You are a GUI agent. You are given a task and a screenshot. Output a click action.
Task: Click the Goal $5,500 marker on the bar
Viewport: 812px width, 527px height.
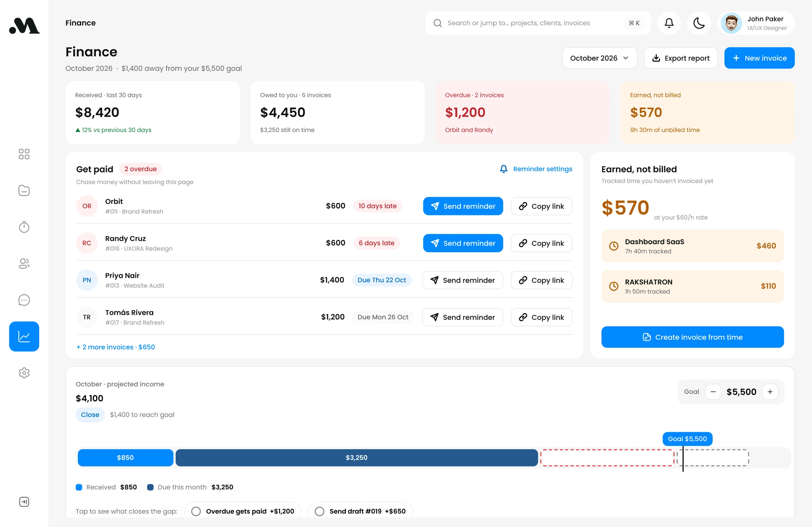[x=687, y=439]
